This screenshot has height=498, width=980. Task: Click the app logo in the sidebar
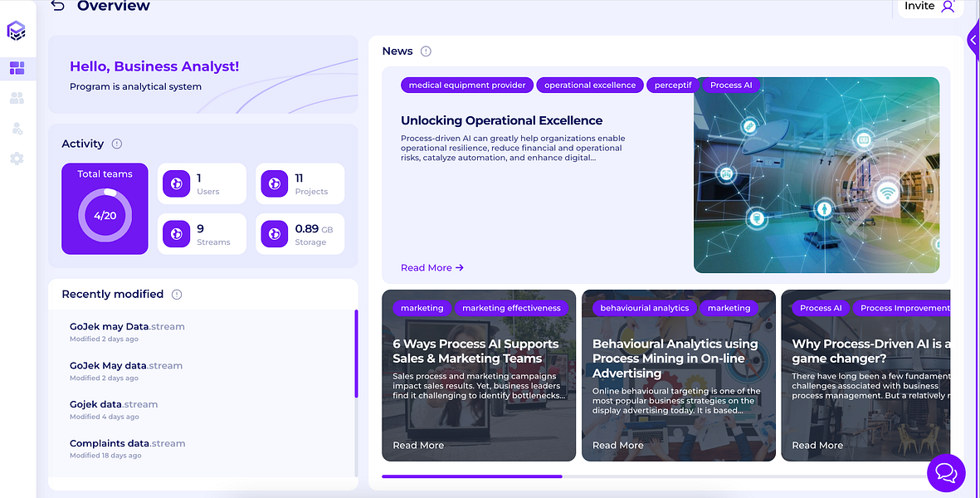tap(17, 31)
